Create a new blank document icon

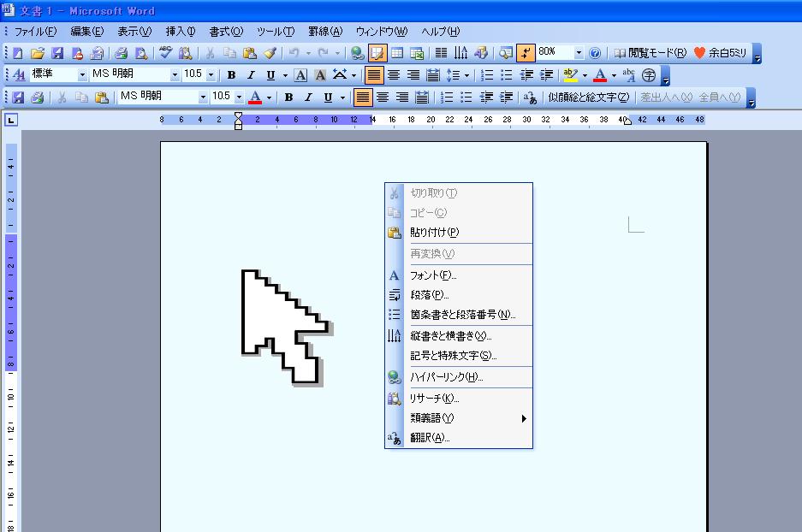click(x=17, y=53)
